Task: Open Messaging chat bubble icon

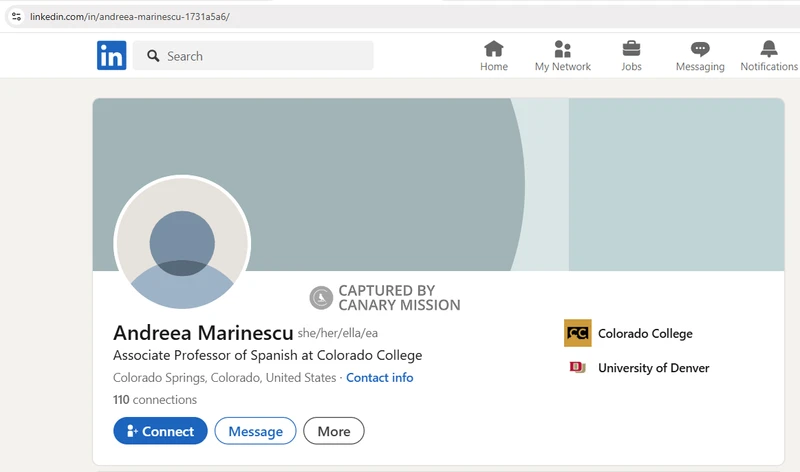Action: click(x=700, y=49)
